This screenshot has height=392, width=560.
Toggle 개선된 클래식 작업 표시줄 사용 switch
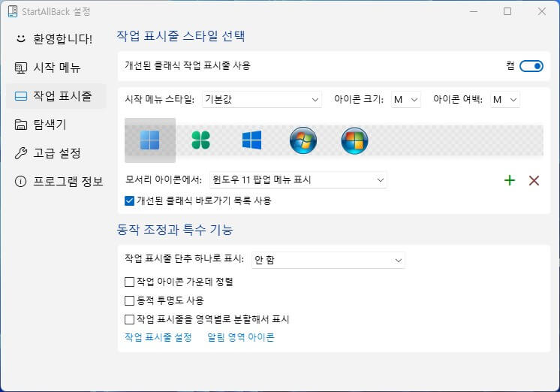tap(531, 66)
